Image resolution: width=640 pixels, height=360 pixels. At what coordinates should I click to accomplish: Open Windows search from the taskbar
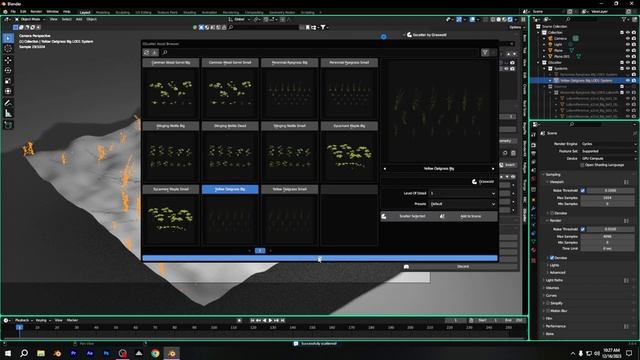tap(24, 353)
